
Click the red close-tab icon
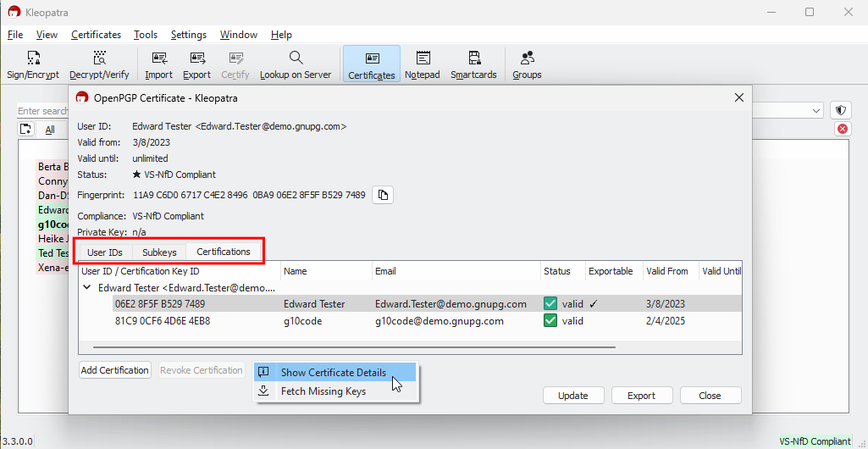[x=843, y=129]
